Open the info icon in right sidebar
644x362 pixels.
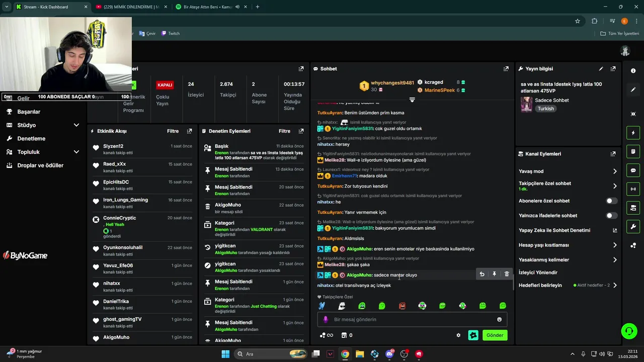(x=633, y=71)
